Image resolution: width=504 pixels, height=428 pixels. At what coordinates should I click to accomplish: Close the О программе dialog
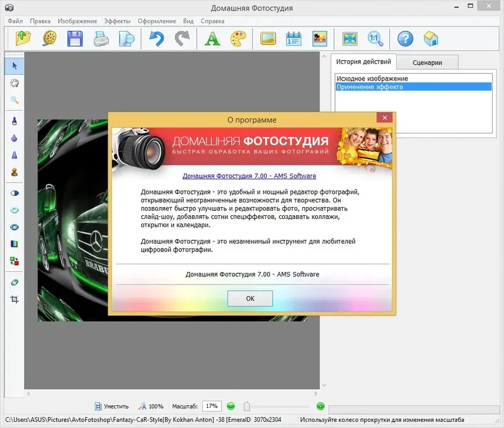[x=385, y=118]
